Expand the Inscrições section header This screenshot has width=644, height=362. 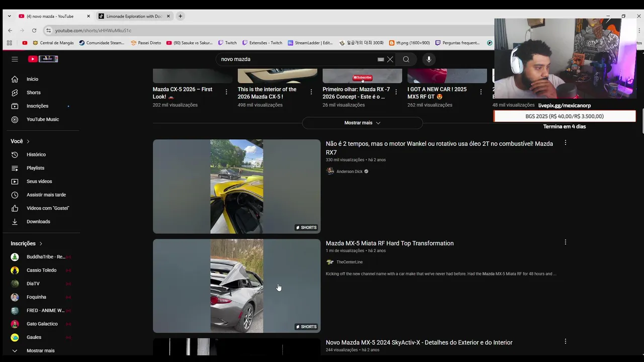click(27, 243)
